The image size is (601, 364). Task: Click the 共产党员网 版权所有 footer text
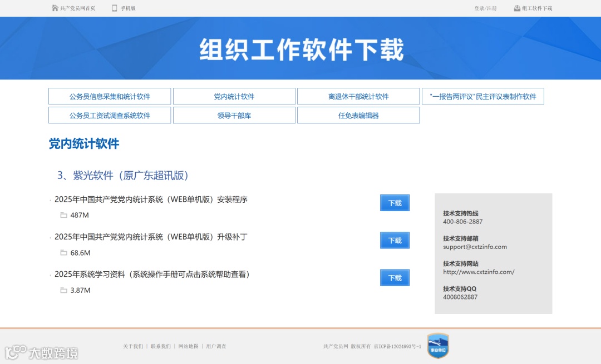click(x=347, y=346)
